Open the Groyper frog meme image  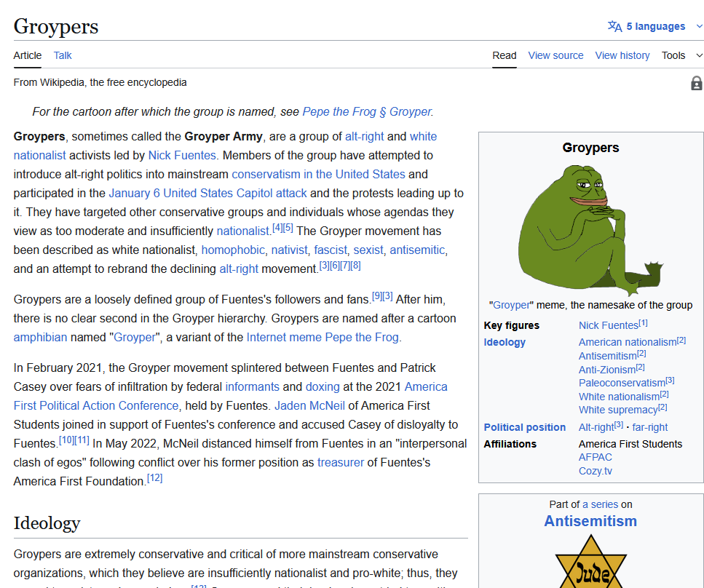591,229
